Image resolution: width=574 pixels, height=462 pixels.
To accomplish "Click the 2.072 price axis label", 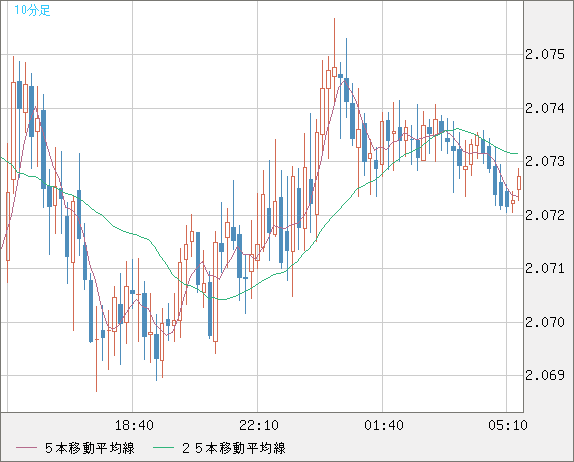I will pos(545,215).
